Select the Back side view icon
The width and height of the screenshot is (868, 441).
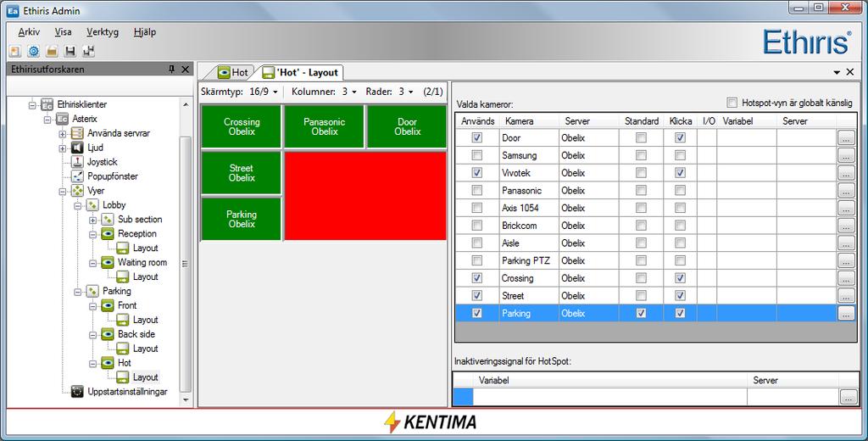click(x=108, y=334)
